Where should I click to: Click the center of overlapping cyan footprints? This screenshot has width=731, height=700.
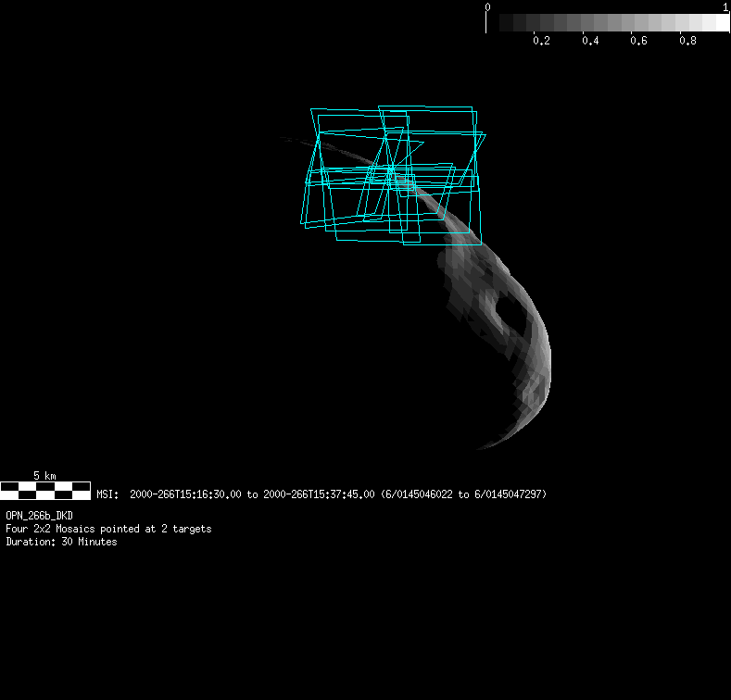[x=393, y=174]
